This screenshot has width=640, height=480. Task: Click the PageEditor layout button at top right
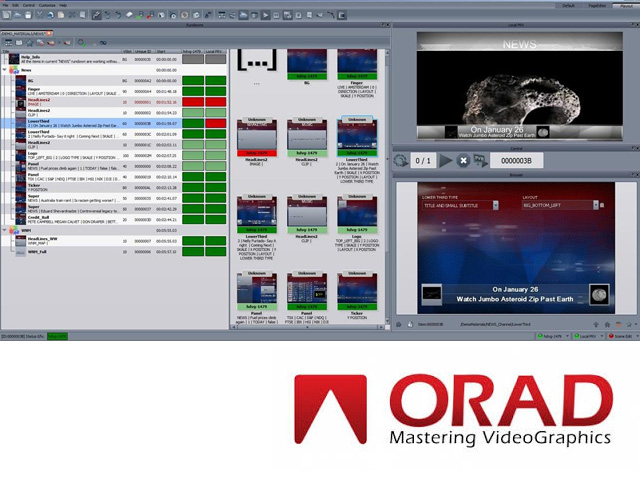point(597,6)
